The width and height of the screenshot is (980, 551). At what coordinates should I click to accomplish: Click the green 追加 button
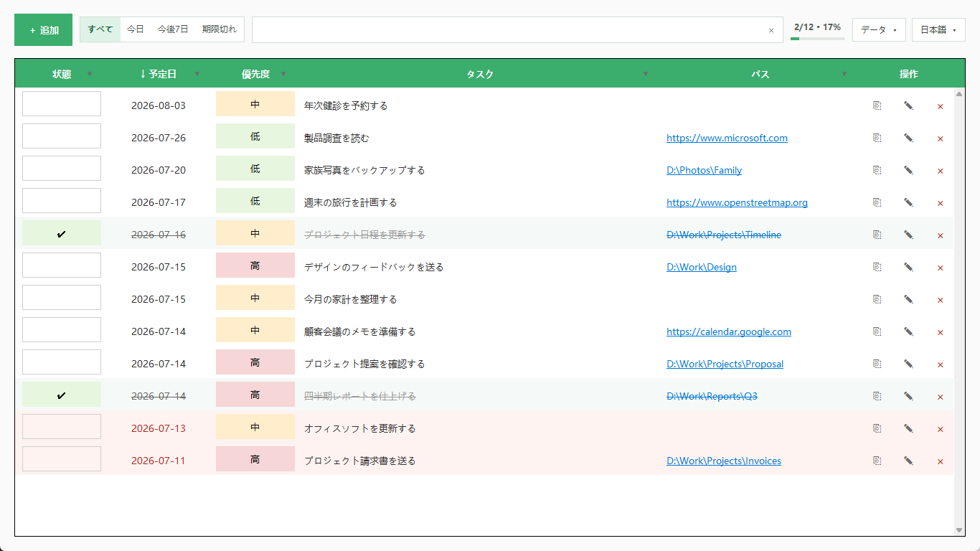[43, 30]
